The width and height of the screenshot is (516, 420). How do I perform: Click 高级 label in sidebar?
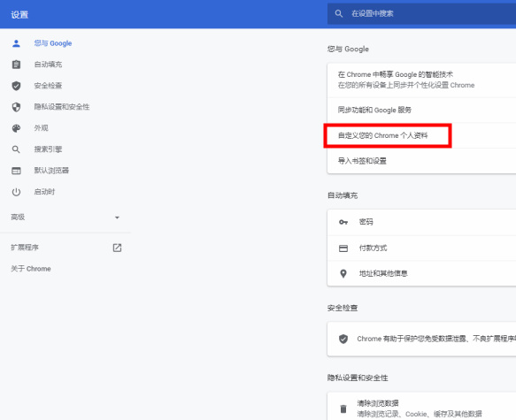tap(18, 218)
